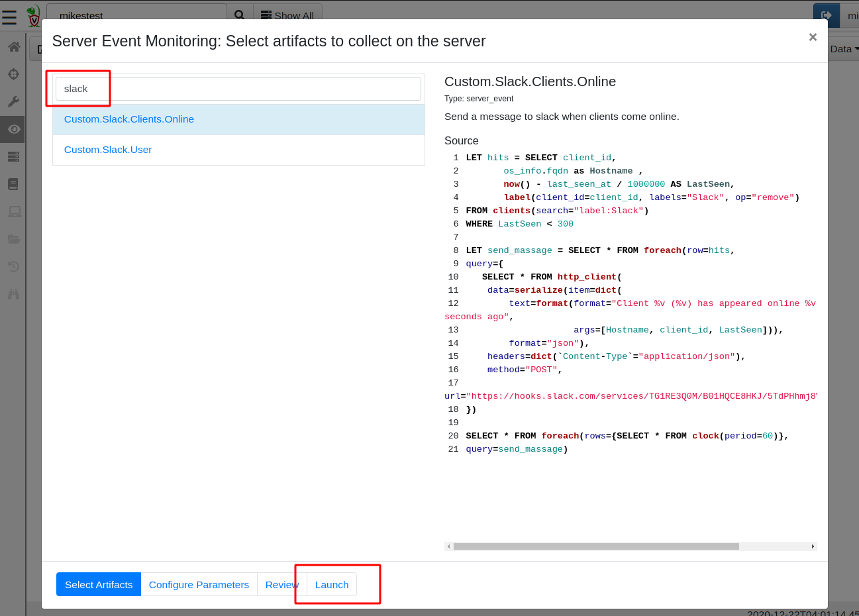Switch to the Configure Parameters step
The width and height of the screenshot is (859, 616).
tap(199, 584)
